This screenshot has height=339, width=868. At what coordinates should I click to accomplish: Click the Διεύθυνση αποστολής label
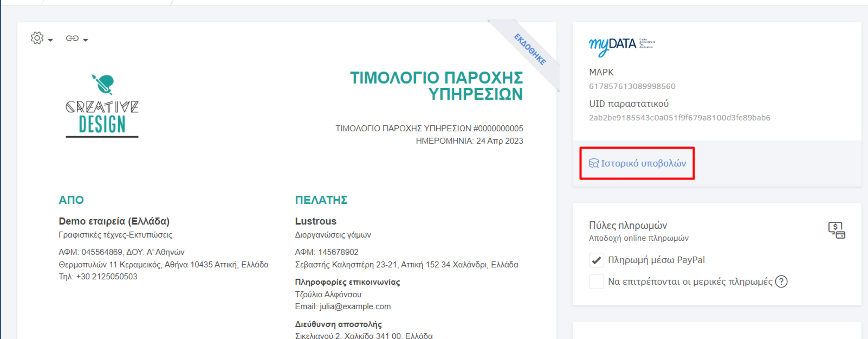(338, 325)
